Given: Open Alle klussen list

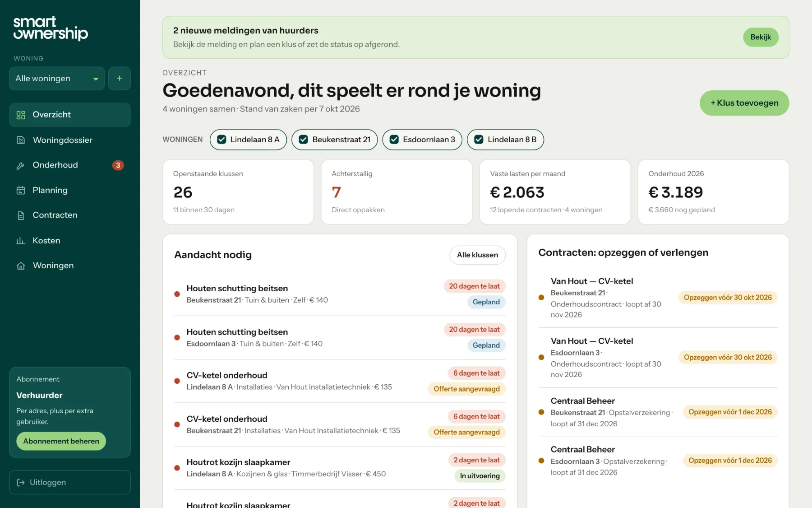Looking at the screenshot, I should [x=477, y=255].
